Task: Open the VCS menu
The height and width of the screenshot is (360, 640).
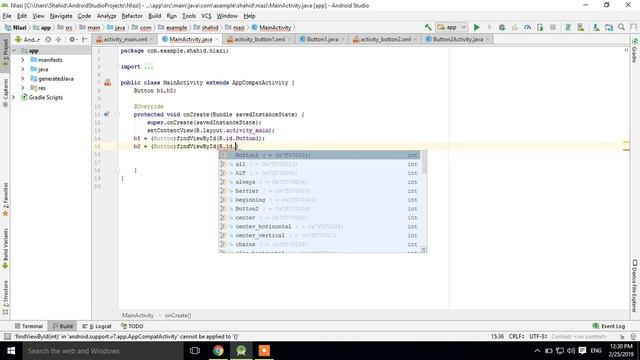Action: click(x=206, y=16)
